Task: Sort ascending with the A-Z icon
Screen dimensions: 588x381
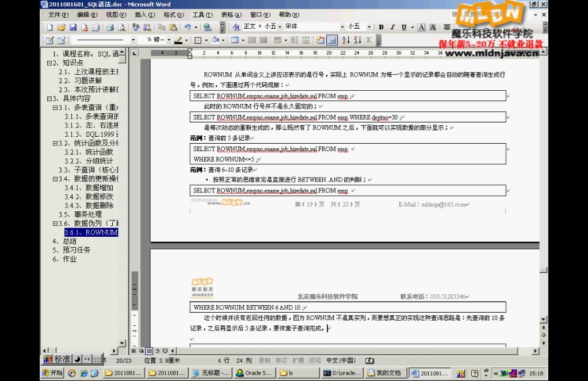Action: click(346, 40)
